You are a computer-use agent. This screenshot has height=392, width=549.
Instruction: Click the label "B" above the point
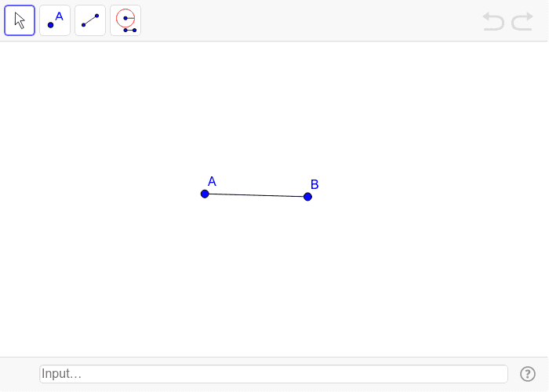(x=314, y=184)
